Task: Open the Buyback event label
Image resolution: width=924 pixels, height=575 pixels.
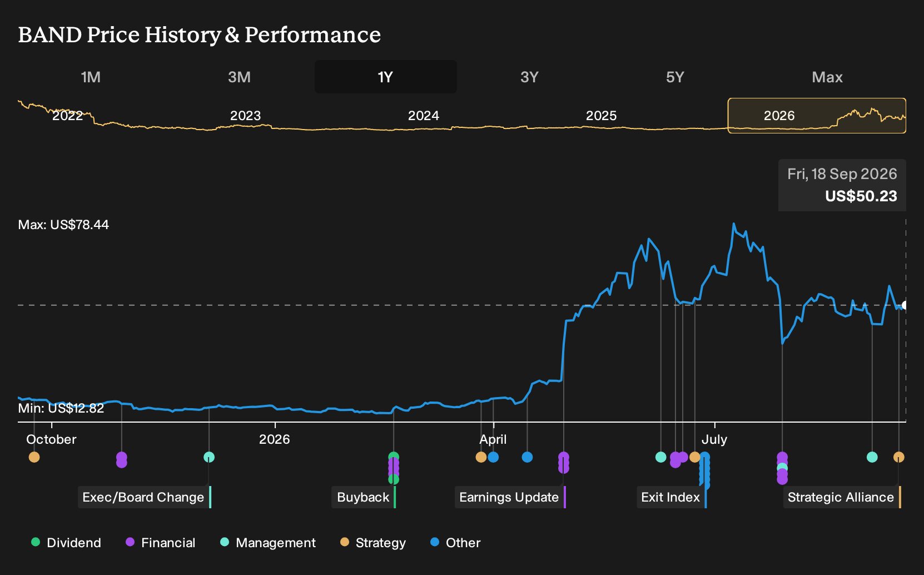Action: pyautogui.click(x=364, y=497)
